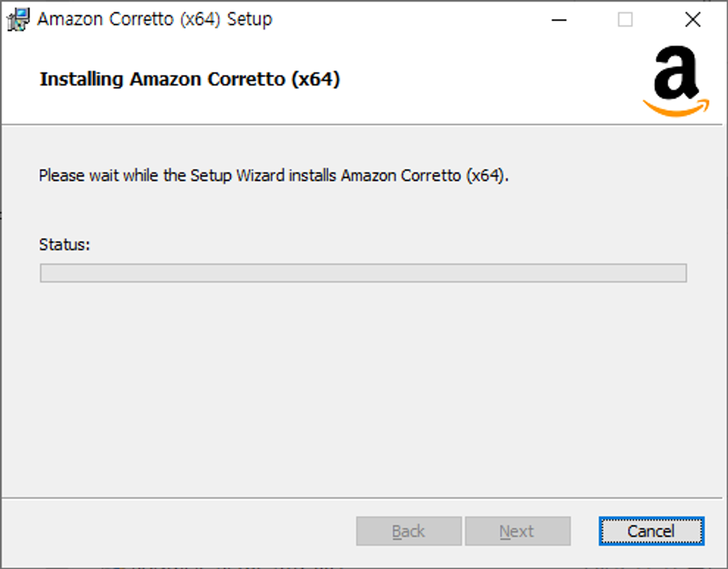This screenshot has height=569, width=728.
Task: Click the 'Status:' label
Action: tap(64, 244)
